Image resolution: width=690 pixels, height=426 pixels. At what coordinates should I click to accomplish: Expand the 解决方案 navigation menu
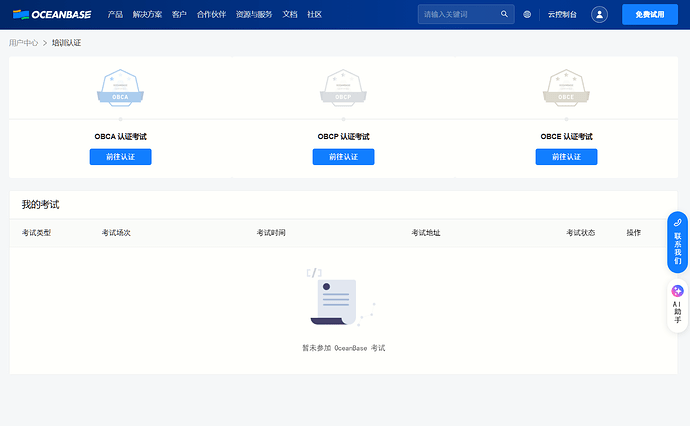pos(147,15)
